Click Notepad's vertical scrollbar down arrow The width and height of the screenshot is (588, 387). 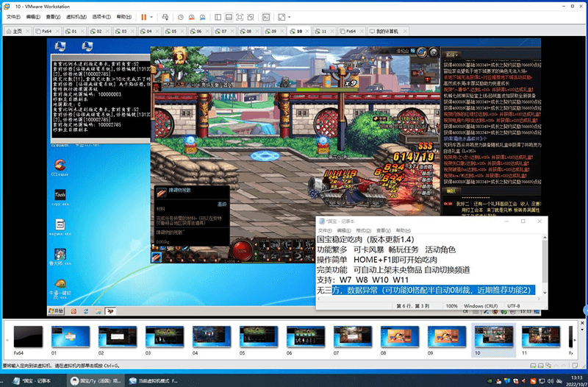click(x=545, y=292)
